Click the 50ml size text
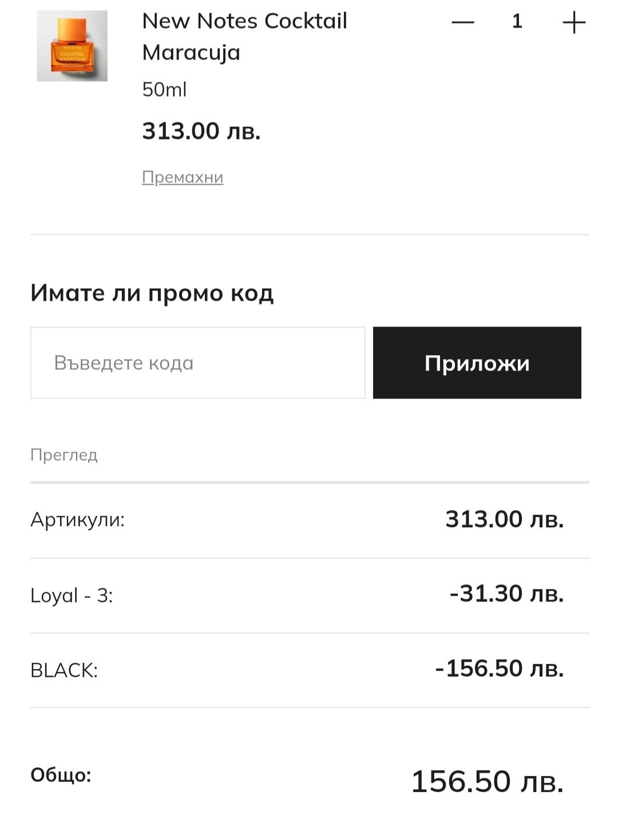Image resolution: width=618 pixels, height=840 pixels. pos(164,90)
